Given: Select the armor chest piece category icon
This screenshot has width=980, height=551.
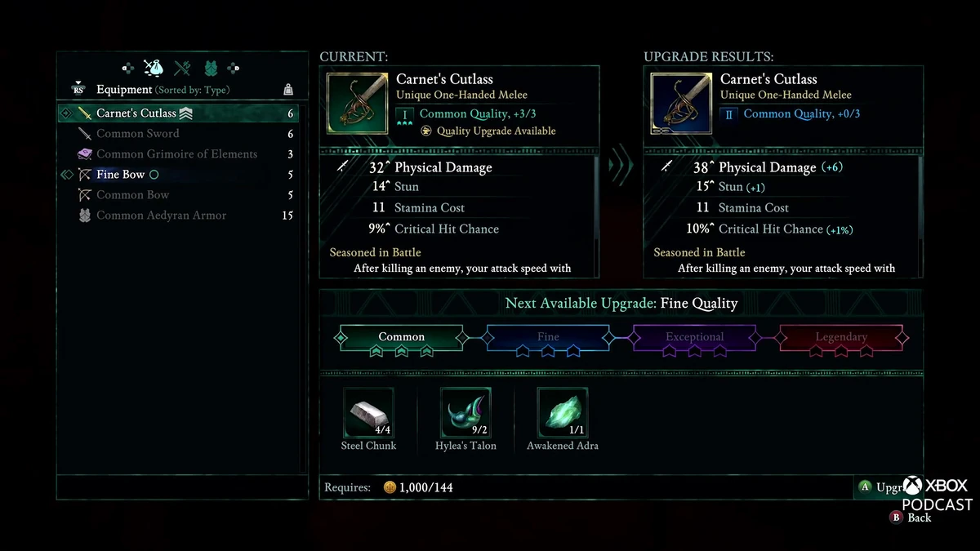Looking at the screenshot, I should pyautogui.click(x=211, y=68).
